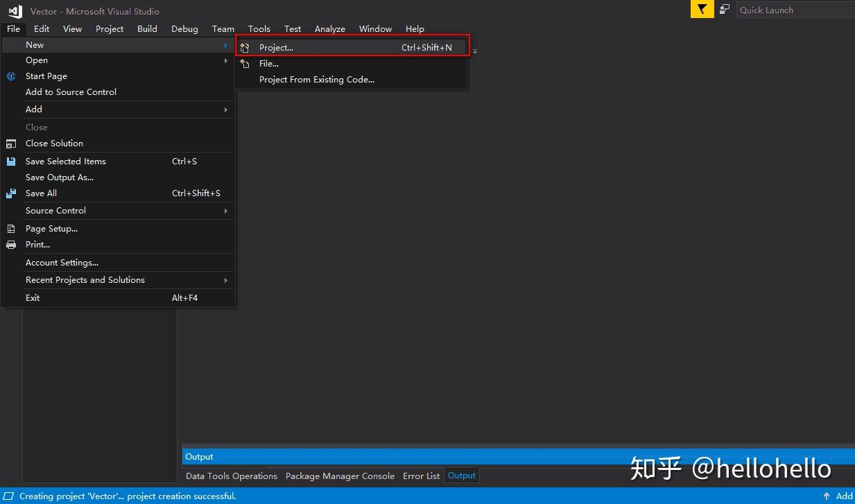
Task: Click the Print printer icon
Action: pos(11,245)
